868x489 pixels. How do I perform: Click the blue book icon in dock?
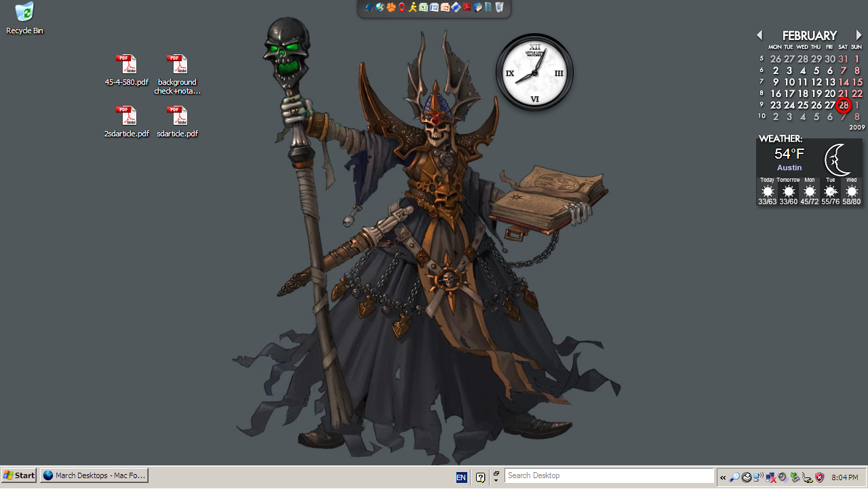[369, 7]
